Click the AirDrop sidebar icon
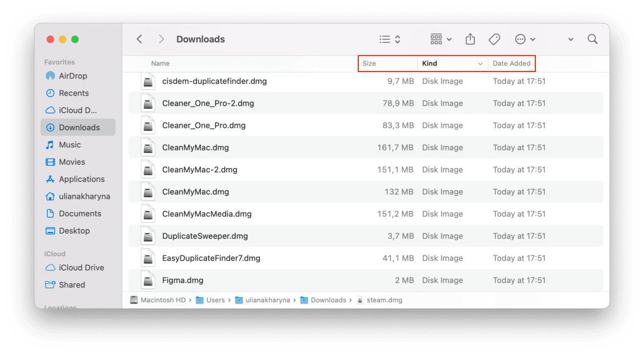This screenshot has width=644, height=354. coord(50,76)
